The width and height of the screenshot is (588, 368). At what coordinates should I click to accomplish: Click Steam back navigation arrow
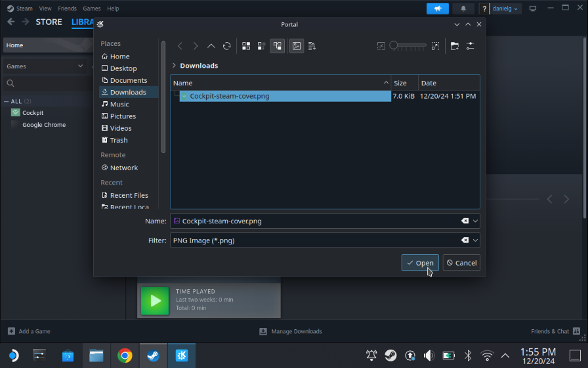tap(11, 22)
